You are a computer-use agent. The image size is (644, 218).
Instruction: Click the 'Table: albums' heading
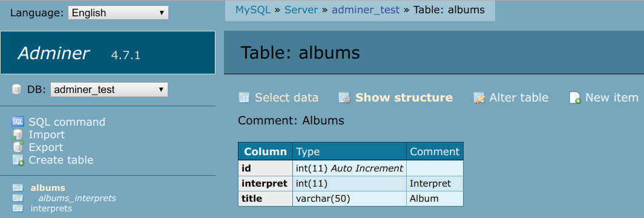click(300, 53)
